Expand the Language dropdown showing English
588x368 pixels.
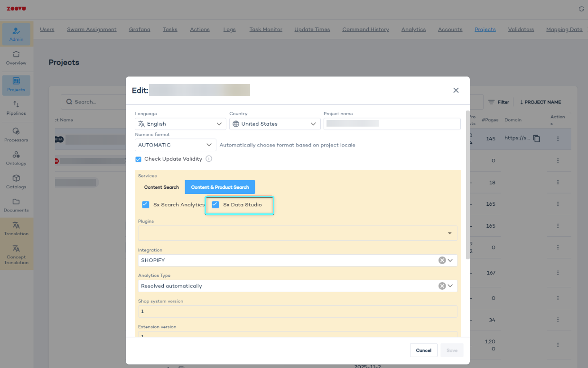click(x=180, y=124)
